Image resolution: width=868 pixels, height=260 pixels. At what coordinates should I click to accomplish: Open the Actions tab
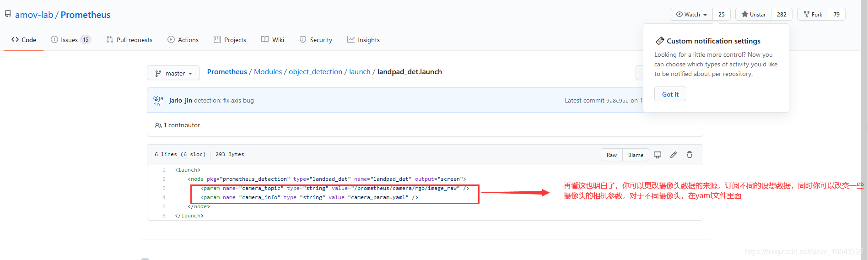pos(183,40)
